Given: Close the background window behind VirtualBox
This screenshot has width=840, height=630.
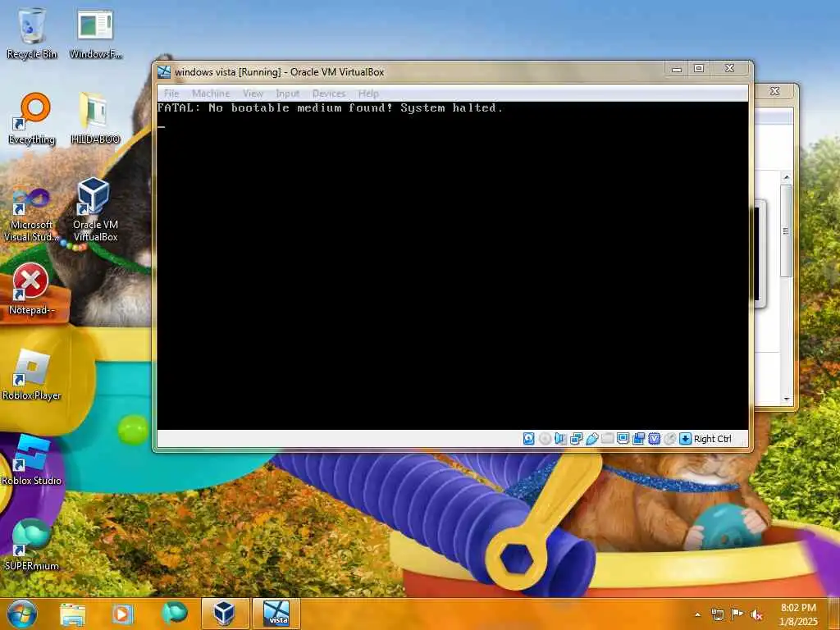Looking at the screenshot, I should 774,91.
